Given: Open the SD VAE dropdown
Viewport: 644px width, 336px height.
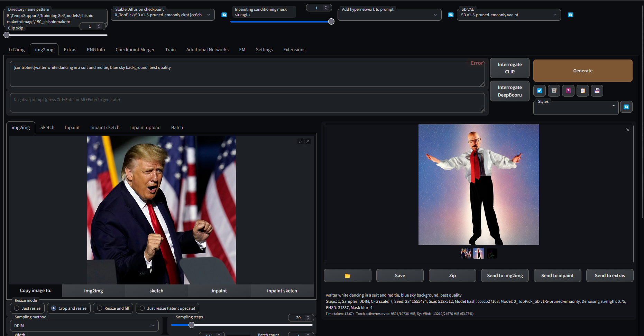Looking at the screenshot, I should click(509, 15).
